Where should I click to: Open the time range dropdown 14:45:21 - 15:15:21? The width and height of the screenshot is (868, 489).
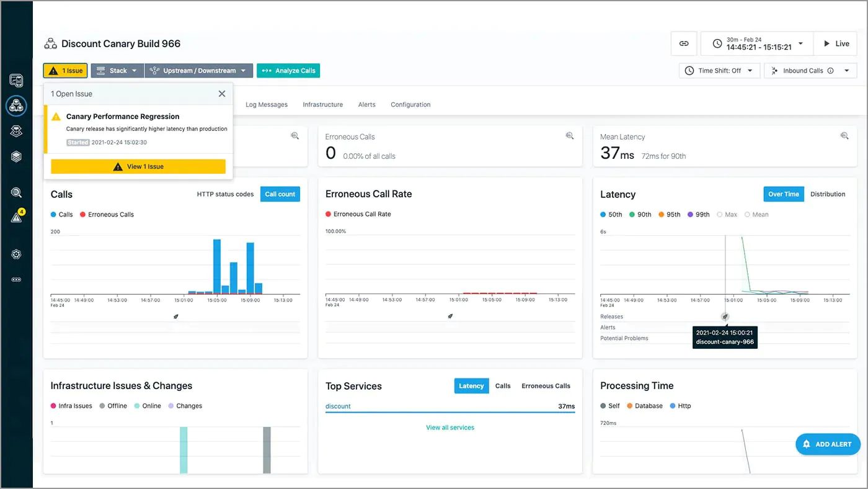pyautogui.click(x=757, y=43)
